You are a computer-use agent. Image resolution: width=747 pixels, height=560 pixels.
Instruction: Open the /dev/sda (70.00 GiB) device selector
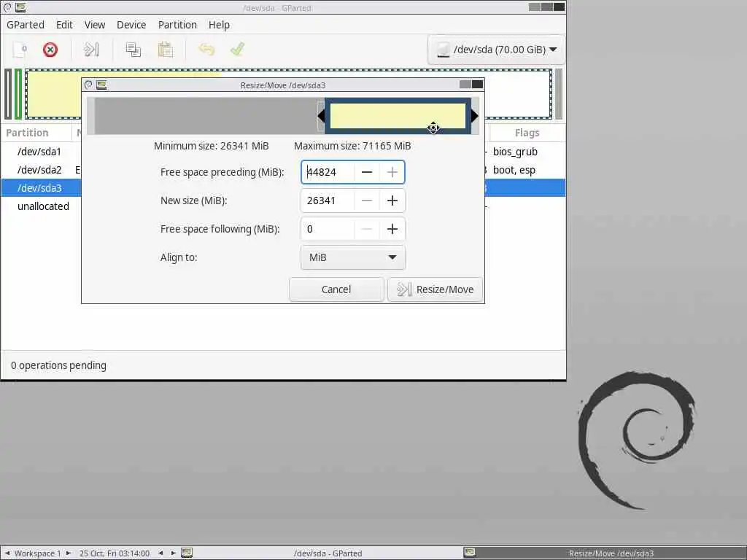[x=496, y=50]
